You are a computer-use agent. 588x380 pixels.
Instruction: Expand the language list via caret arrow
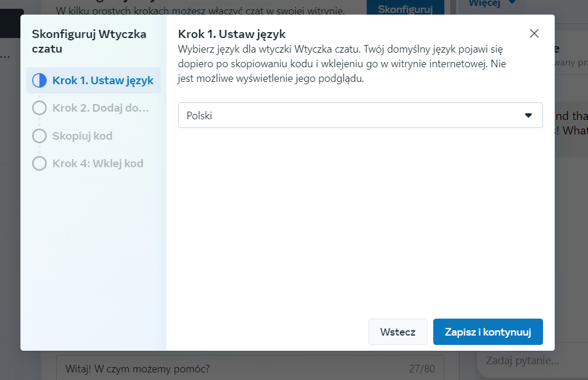[528, 116]
